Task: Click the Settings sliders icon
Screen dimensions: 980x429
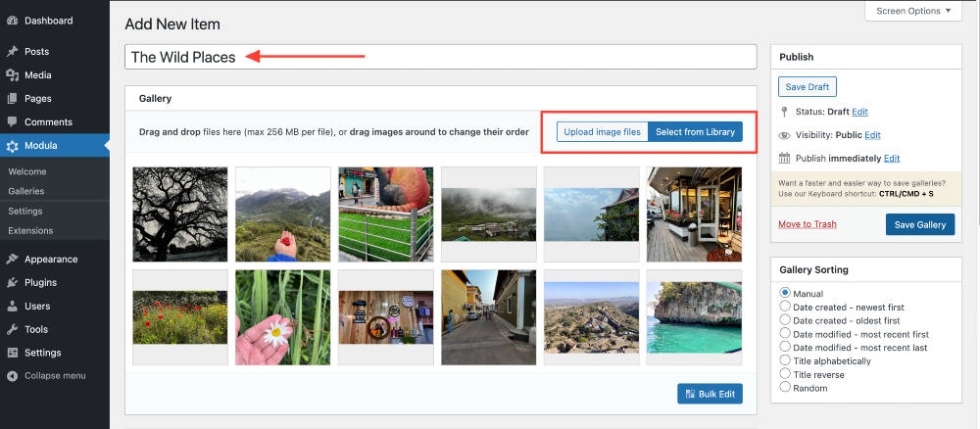Action: click(12, 353)
